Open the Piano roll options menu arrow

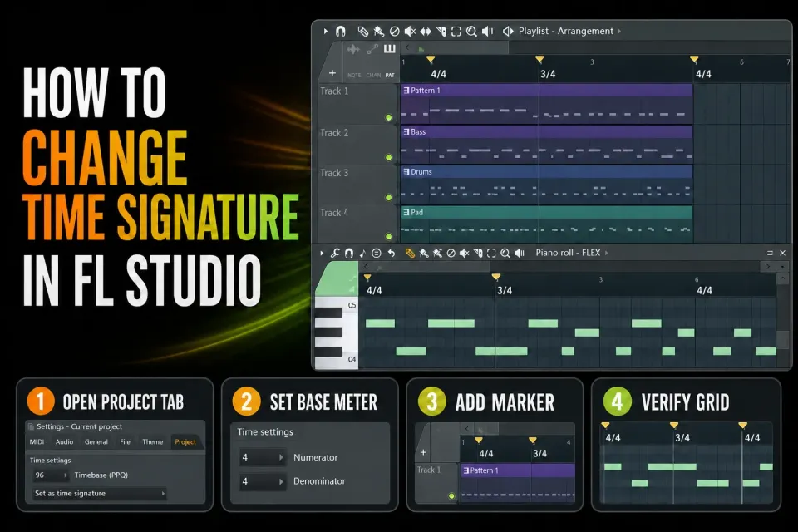coord(322,253)
